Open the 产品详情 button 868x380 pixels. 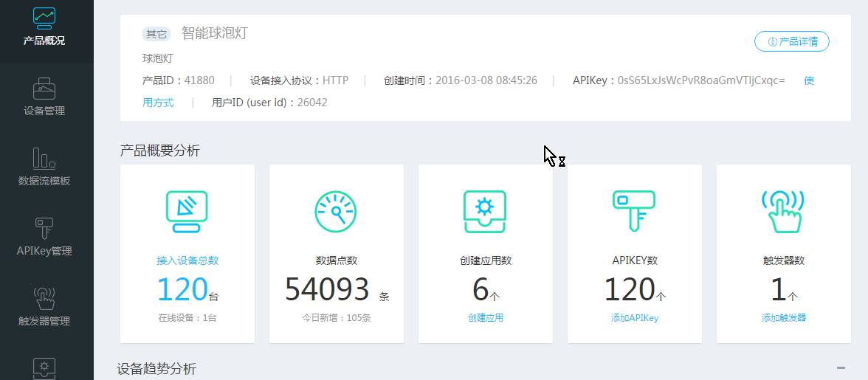tap(791, 41)
